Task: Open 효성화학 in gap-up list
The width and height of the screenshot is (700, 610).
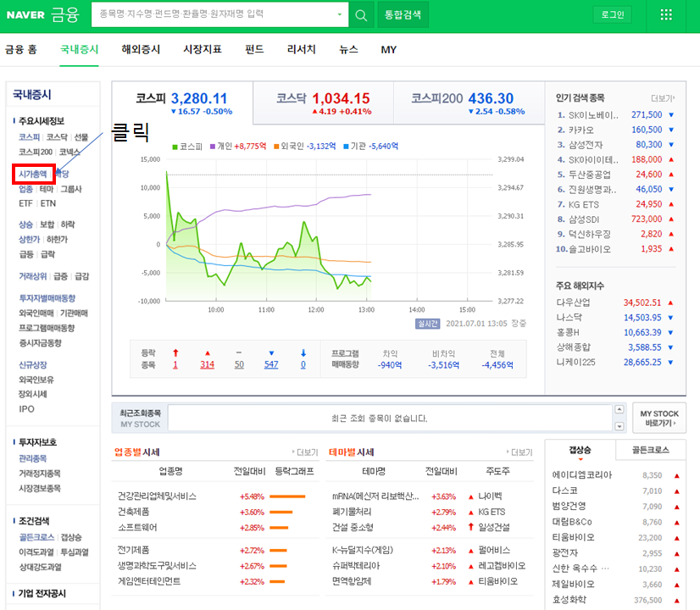Action: [569, 600]
